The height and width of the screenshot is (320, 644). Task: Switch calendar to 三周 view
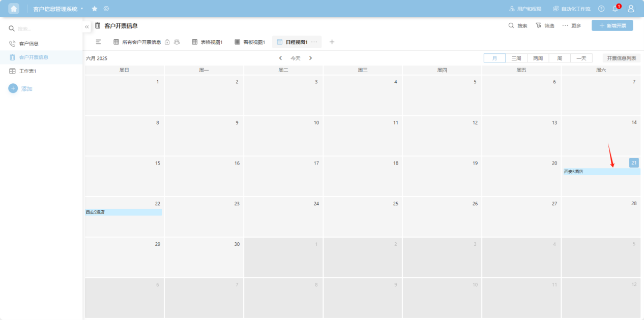(516, 58)
